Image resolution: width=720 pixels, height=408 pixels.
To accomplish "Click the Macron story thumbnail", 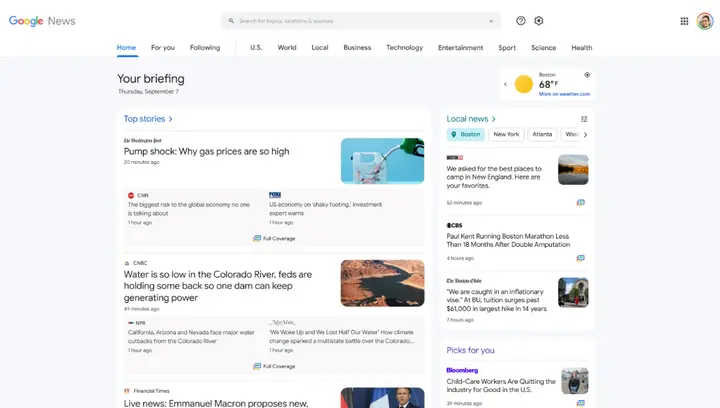I will 382,398.
